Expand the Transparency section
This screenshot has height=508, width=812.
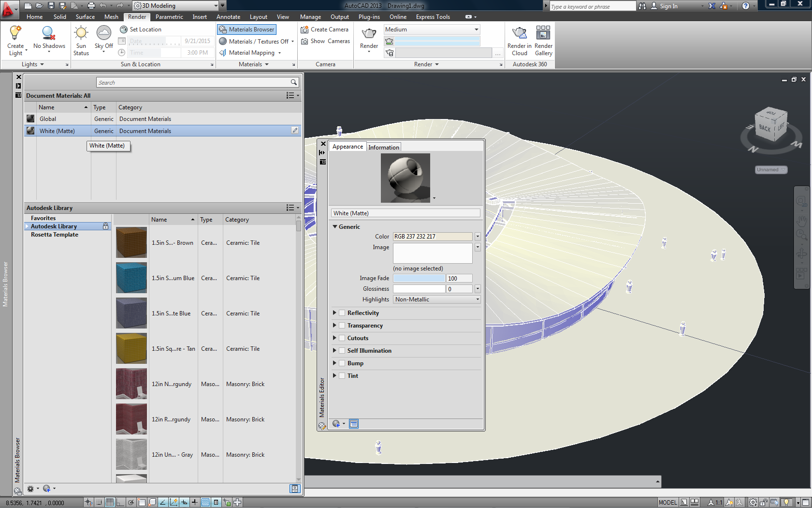tap(334, 325)
